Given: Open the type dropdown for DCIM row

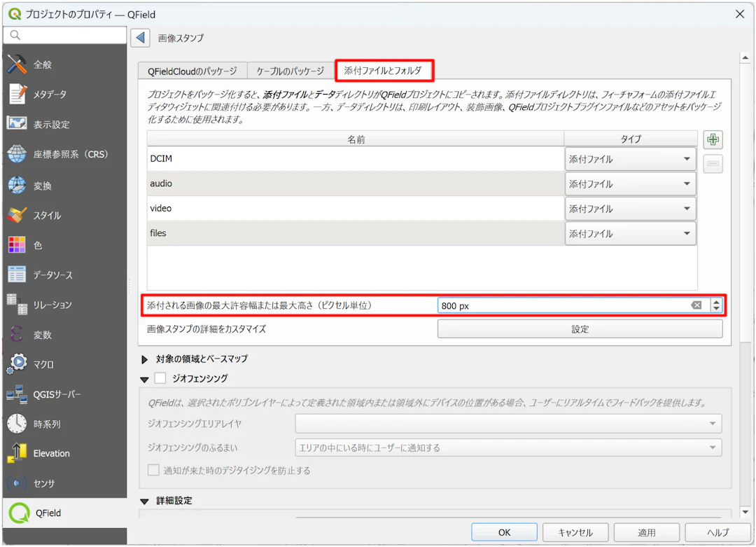Looking at the screenshot, I should coord(630,159).
